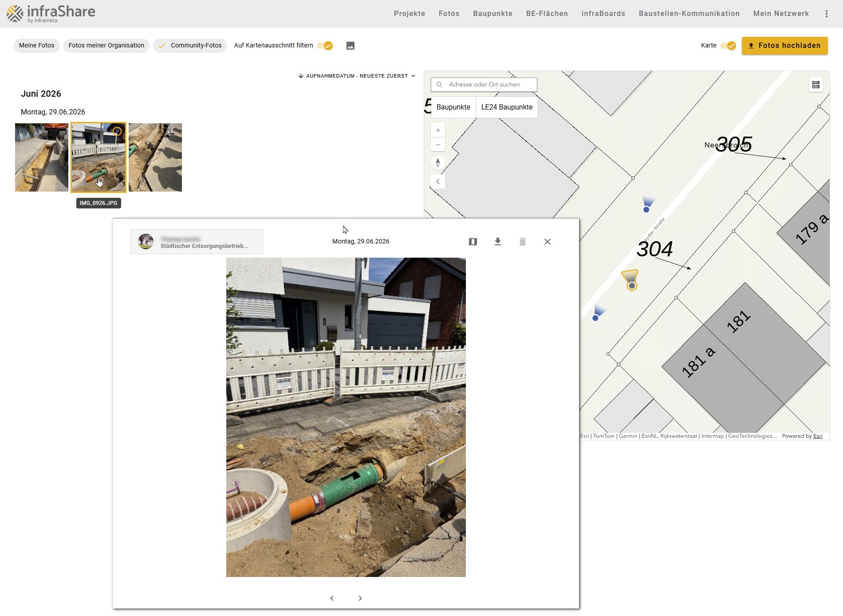
Task: Download the photo from the dialog
Action: (498, 242)
